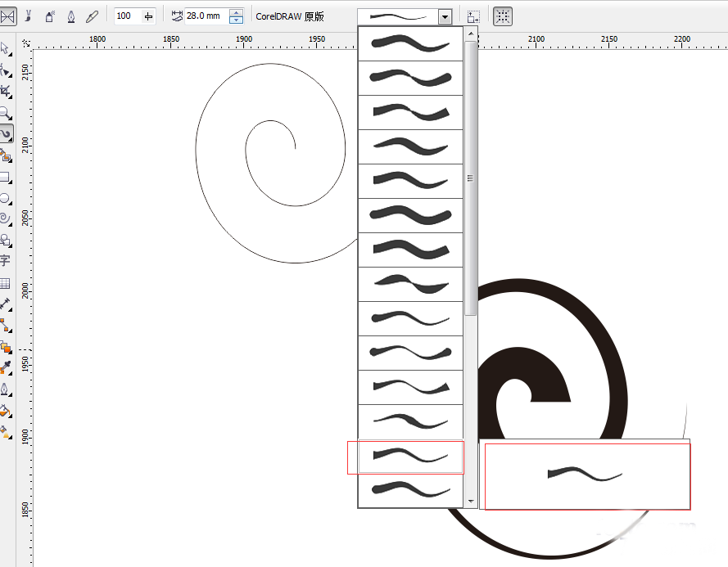Select the Ellipse tool

6,199
